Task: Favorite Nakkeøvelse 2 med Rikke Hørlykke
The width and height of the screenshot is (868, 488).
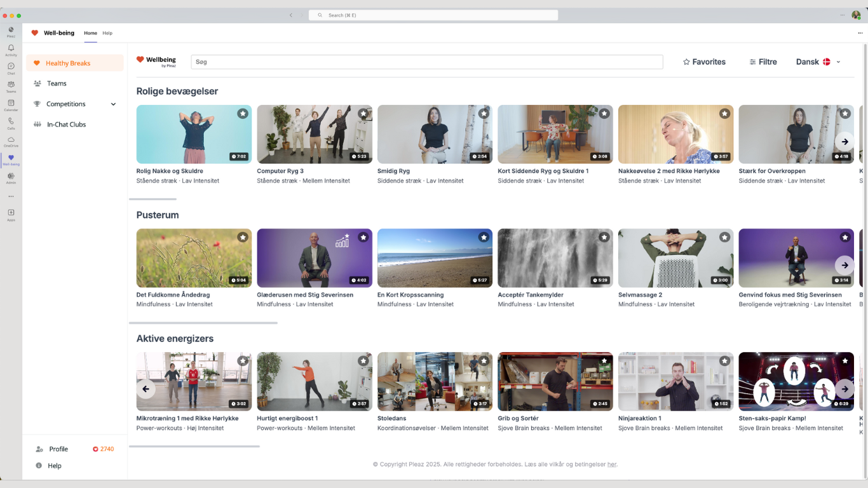Action: coord(724,114)
